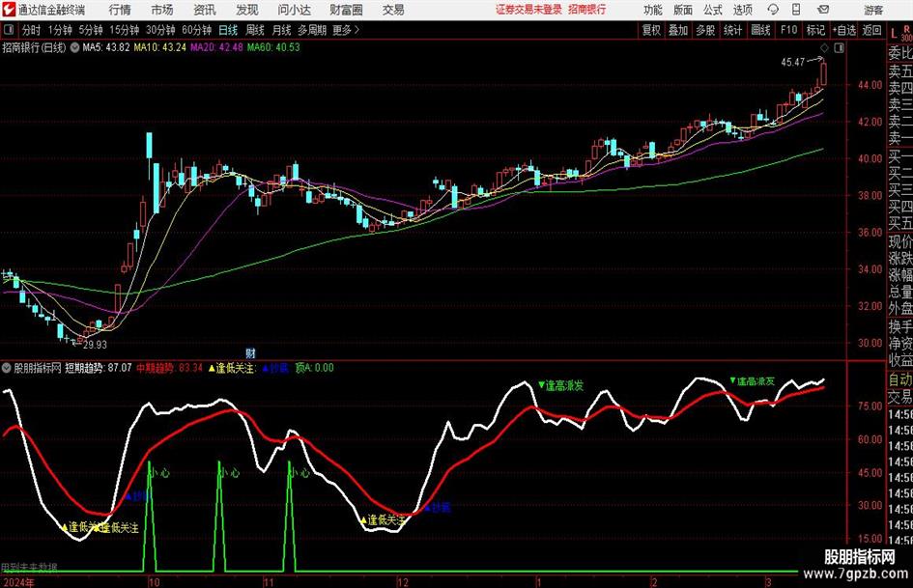913x588 pixels.
Task: Open the 交易 menu
Action: pos(393,10)
